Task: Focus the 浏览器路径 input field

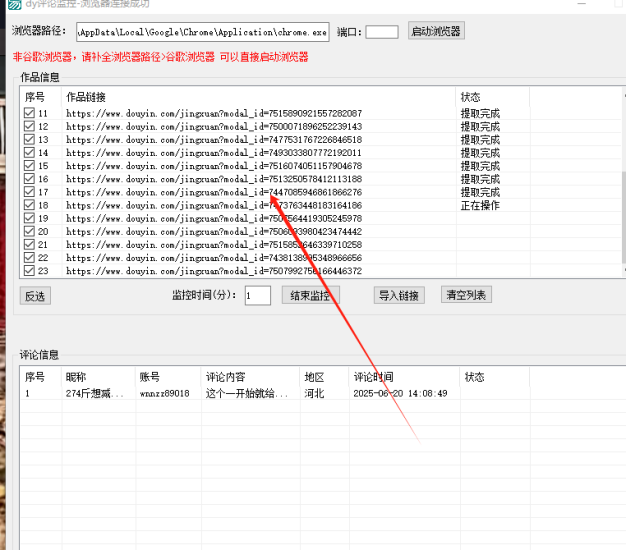Action: coord(203,32)
